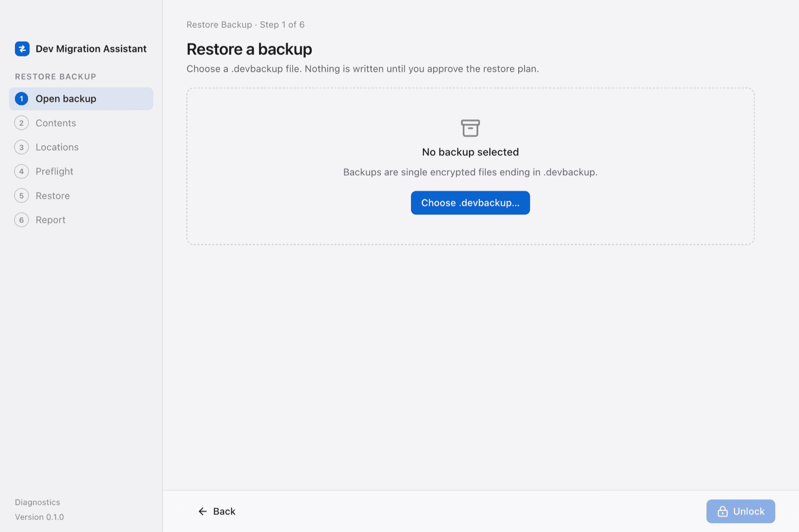This screenshot has width=799, height=532.
Task: Click the Unlock button text
Action: click(749, 512)
